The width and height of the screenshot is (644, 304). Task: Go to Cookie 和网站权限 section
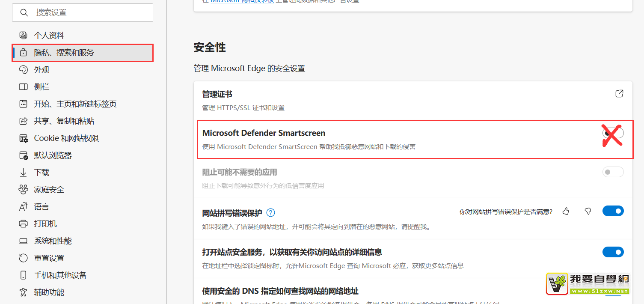(66, 138)
